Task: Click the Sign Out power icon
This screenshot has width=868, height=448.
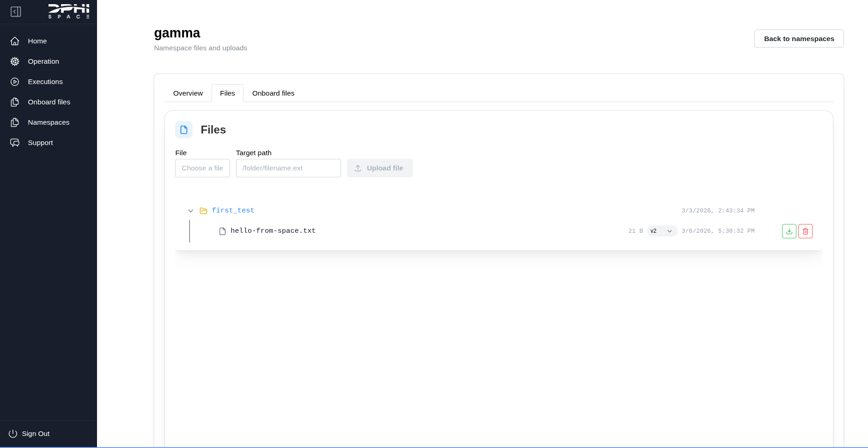Action: [13, 434]
